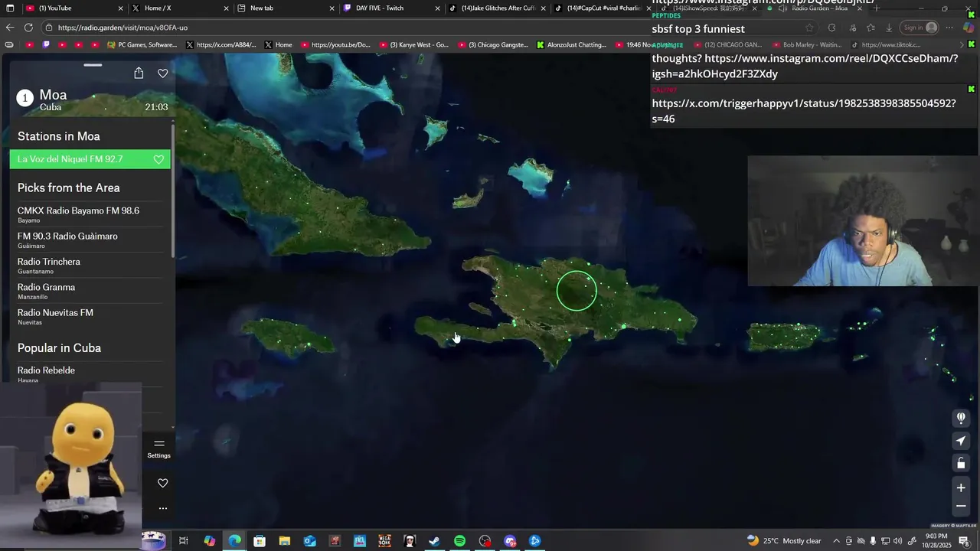This screenshot has width=980, height=551.
Task: Click the green tuning circle on map
Action: click(577, 291)
